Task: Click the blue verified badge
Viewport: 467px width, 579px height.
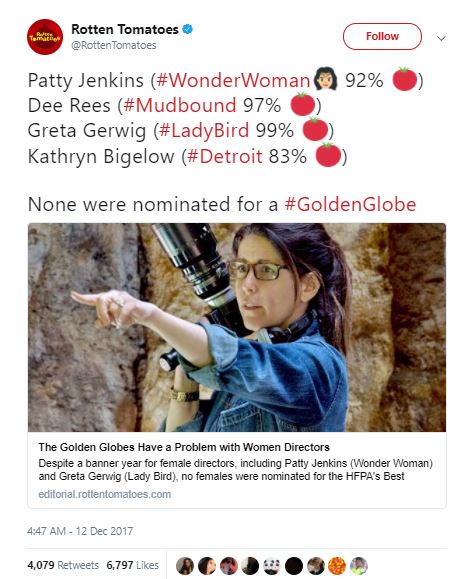Action: (188, 29)
